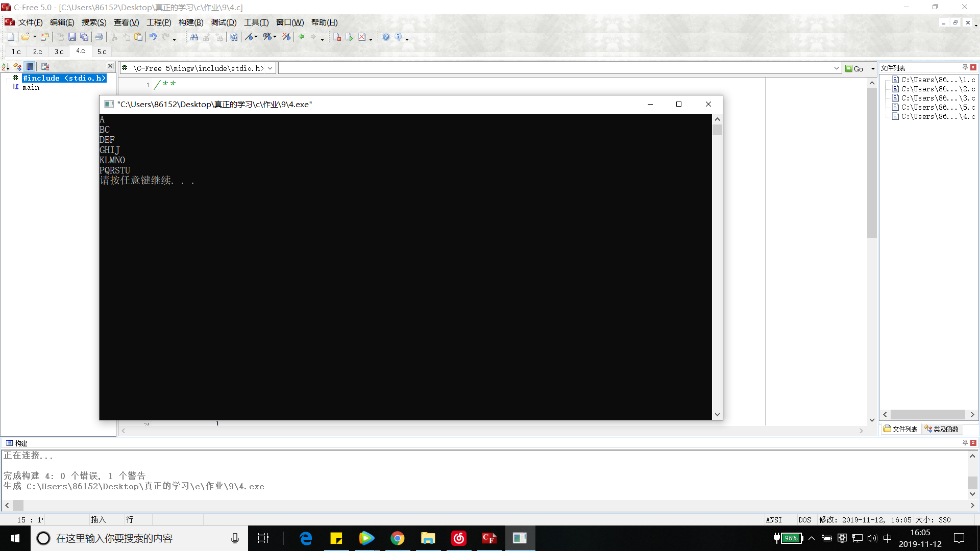Click the Print icon in toolbar

[99, 37]
